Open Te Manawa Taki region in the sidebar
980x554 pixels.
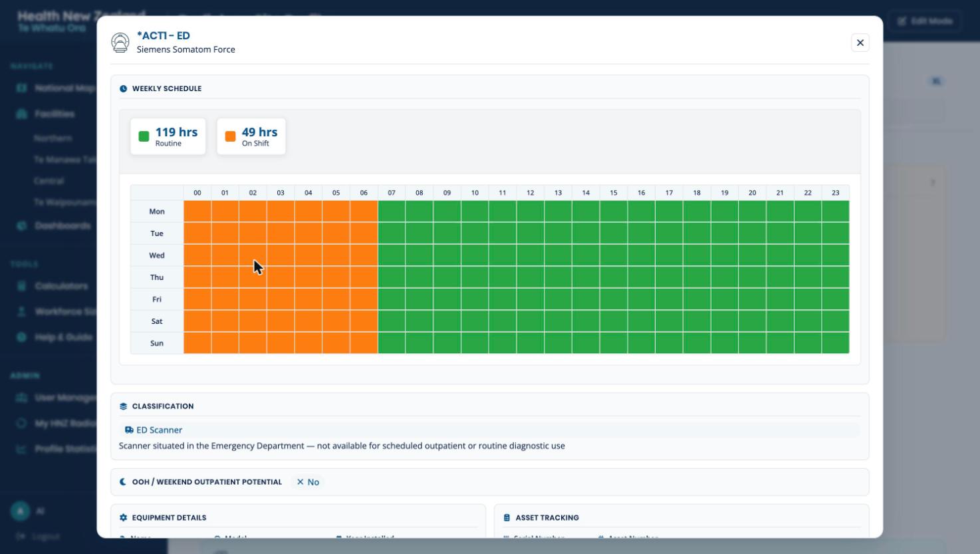click(x=65, y=160)
